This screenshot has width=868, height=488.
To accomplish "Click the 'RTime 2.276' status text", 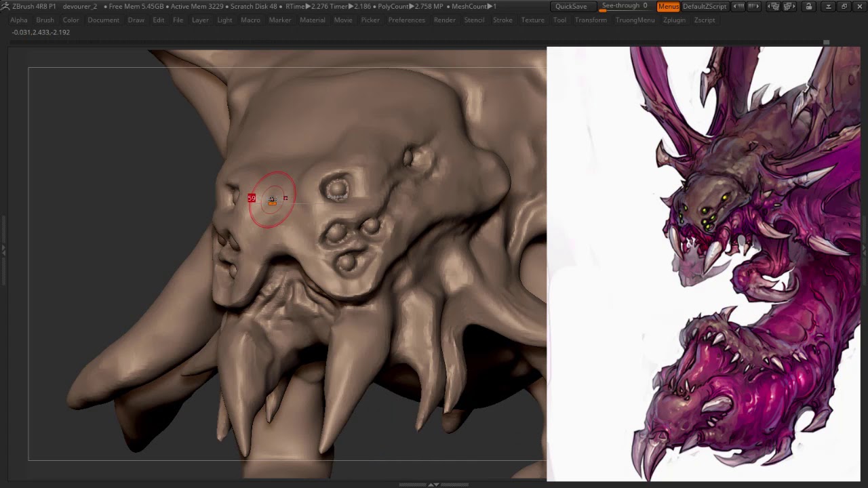I will coord(307,6).
